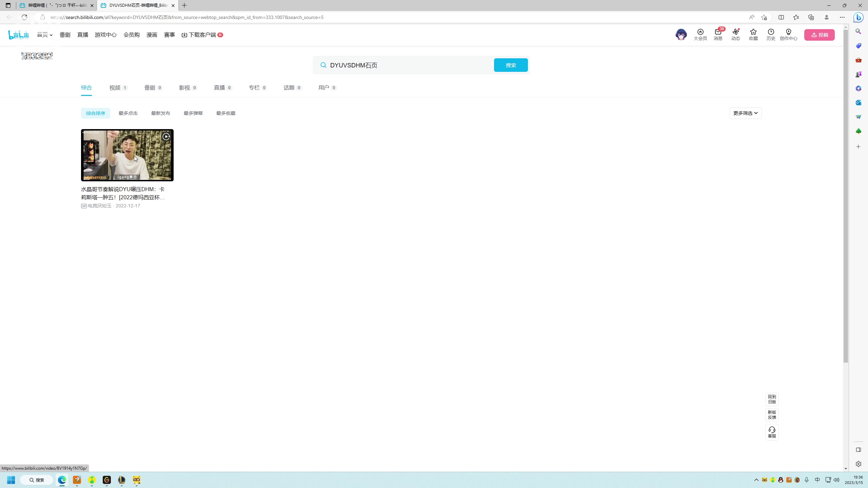Switch to the 综合 tab
This screenshot has width=868, height=488.
click(x=86, y=88)
